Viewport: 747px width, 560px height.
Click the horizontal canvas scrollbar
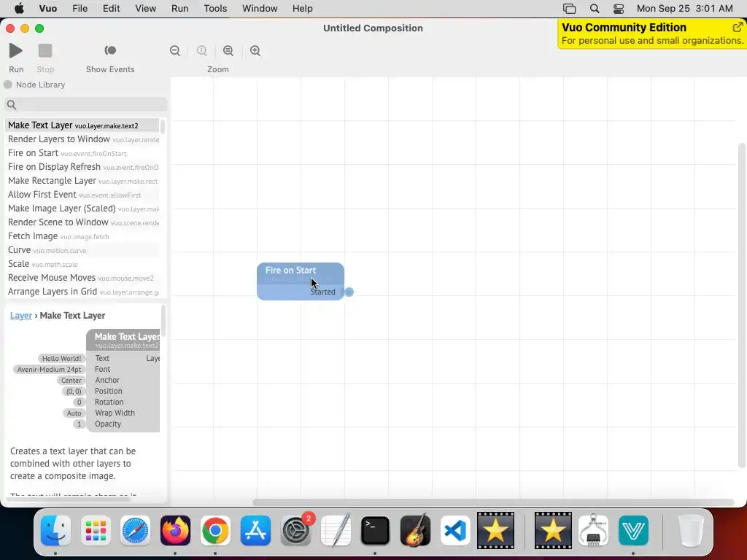(493, 502)
